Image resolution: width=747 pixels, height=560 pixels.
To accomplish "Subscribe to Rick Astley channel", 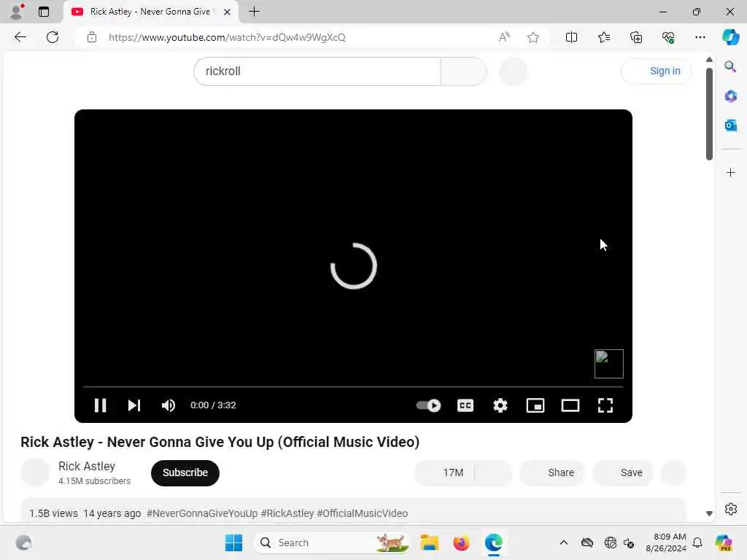I will (x=185, y=472).
